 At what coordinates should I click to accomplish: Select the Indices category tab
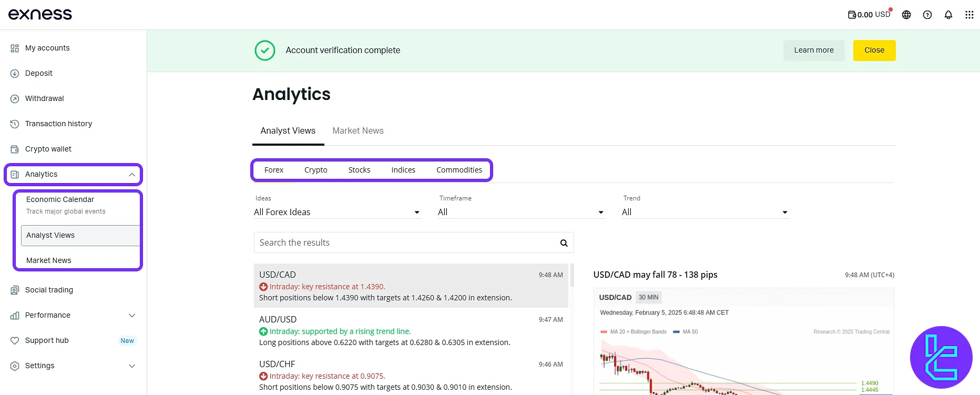(x=403, y=170)
